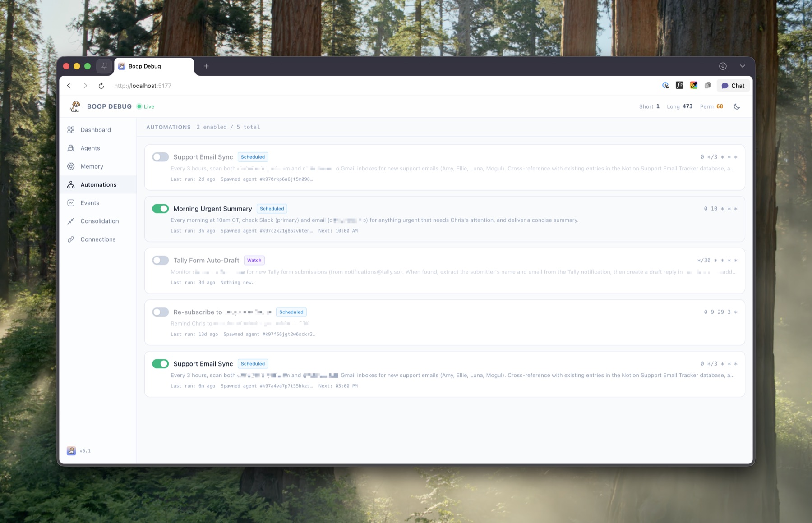The width and height of the screenshot is (812, 523).
Task: Open the Chat button
Action: click(733, 86)
